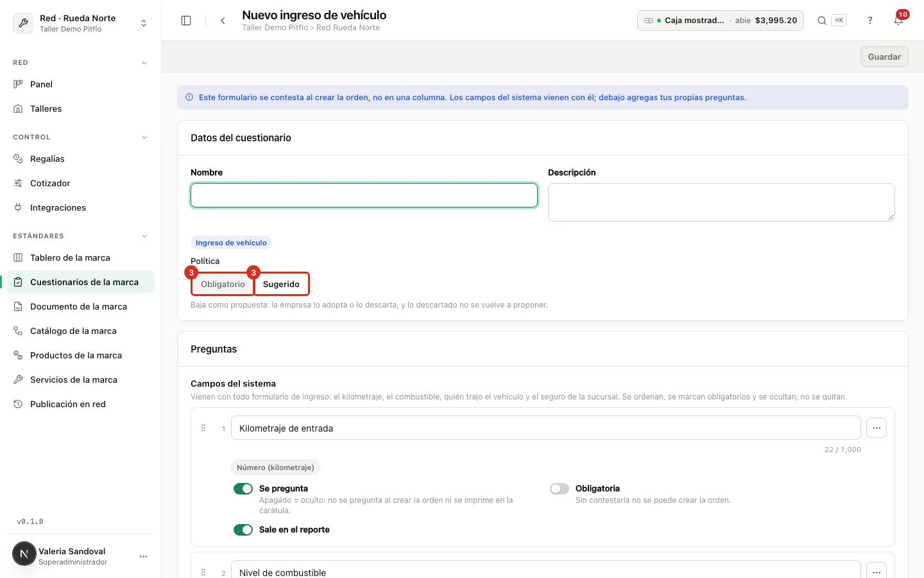
Task: Collapse the ESTÁNDARES sidebar section
Action: [144, 236]
